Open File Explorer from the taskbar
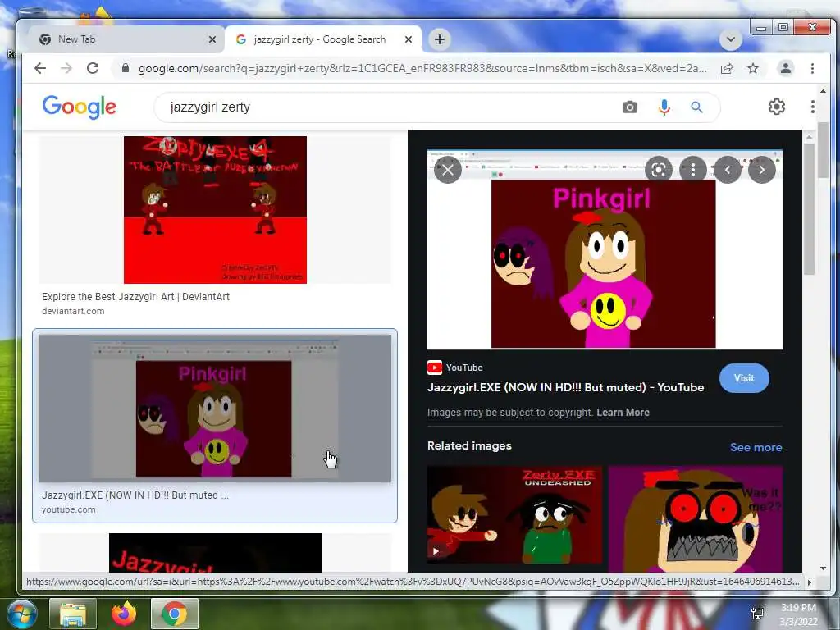 (x=73, y=614)
